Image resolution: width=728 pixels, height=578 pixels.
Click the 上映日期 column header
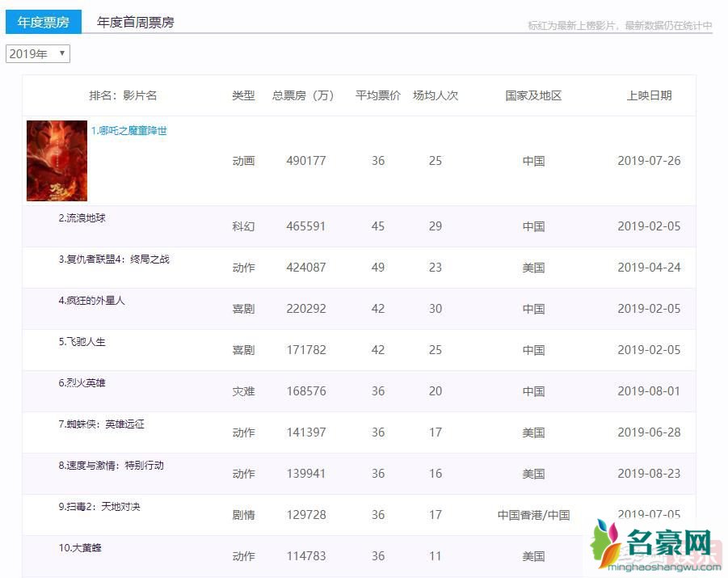pyautogui.click(x=649, y=95)
